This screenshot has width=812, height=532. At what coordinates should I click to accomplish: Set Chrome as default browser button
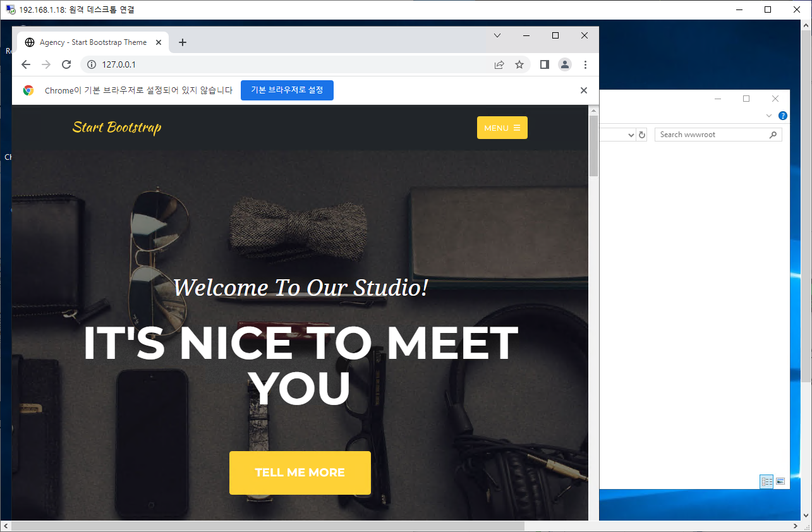click(287, 90)
